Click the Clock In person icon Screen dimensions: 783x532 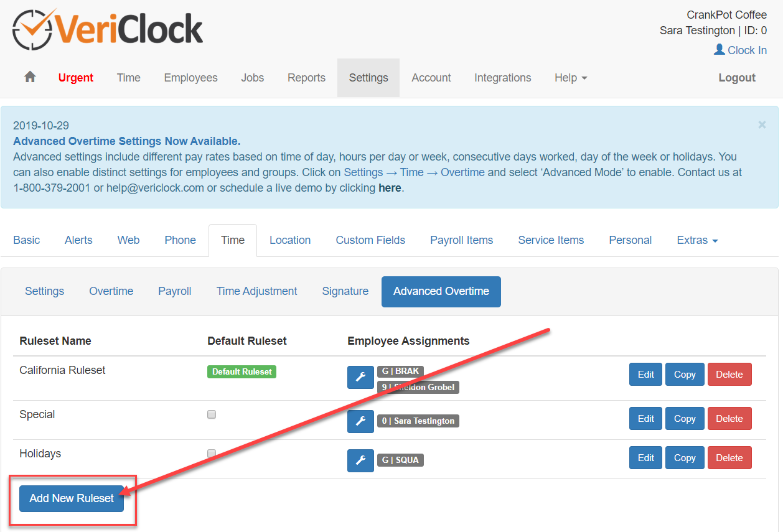point(718,50)
